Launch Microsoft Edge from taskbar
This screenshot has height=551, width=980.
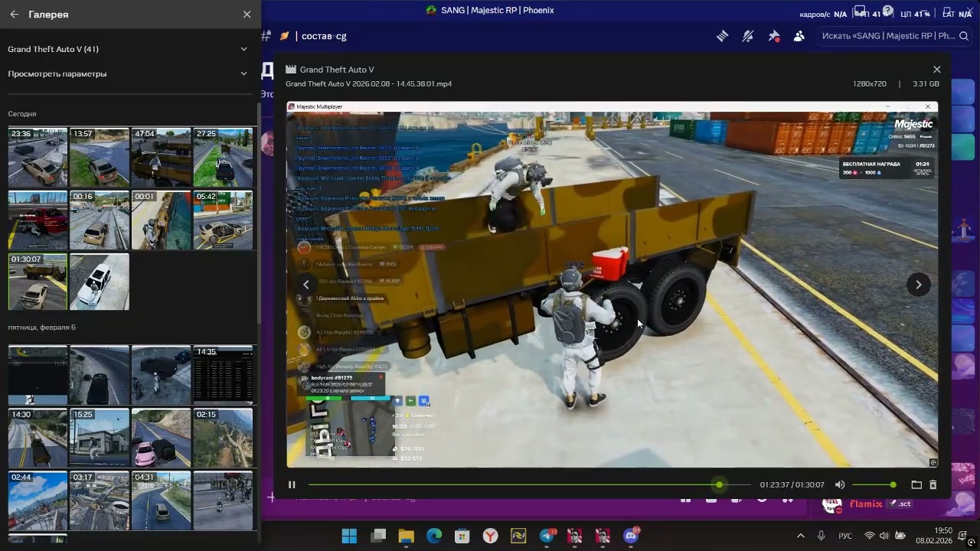click(x=434, y=536)
